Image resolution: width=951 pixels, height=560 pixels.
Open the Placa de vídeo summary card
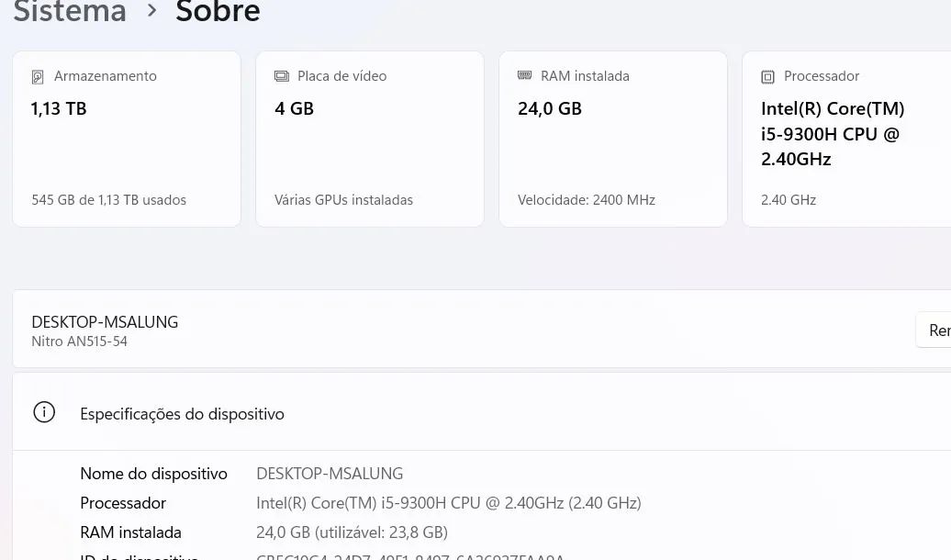pyautogui.click(x=369, y=138)
